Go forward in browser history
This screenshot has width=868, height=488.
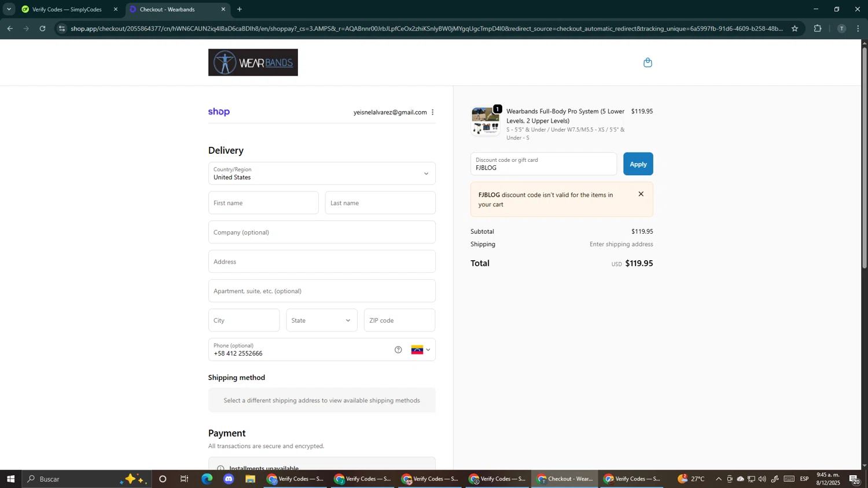26,28
